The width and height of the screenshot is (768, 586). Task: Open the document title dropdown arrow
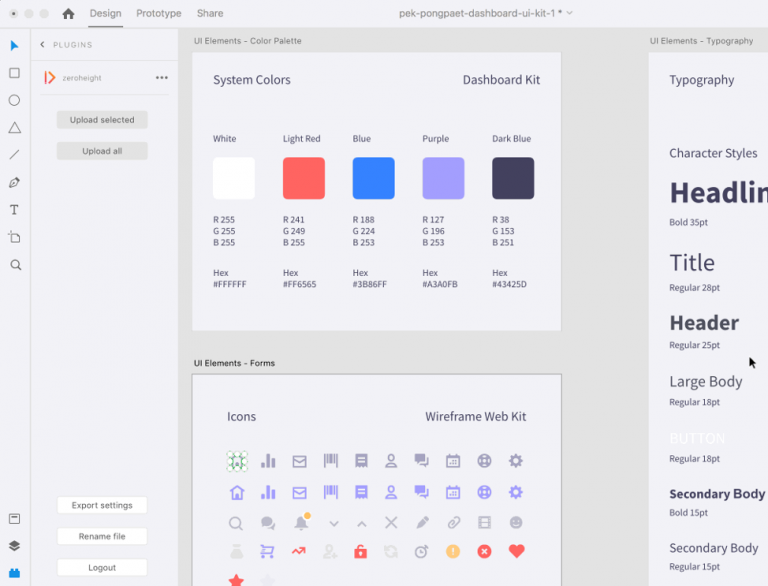coord(570,14)
